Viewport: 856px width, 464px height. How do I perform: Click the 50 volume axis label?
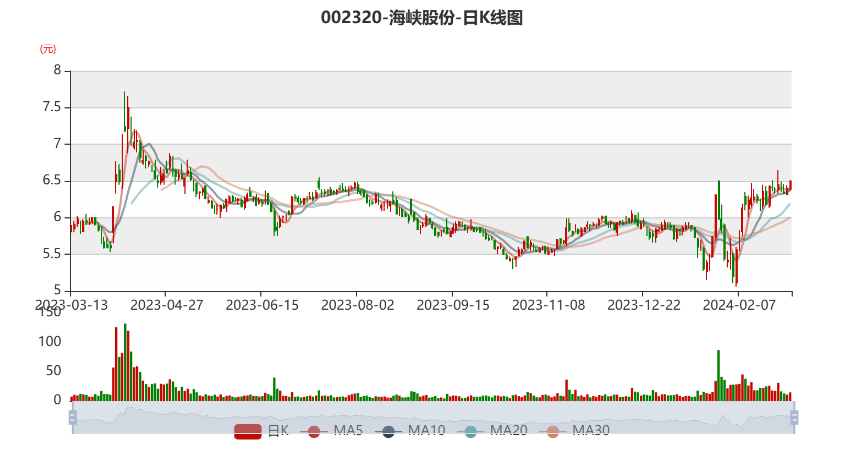54,371
